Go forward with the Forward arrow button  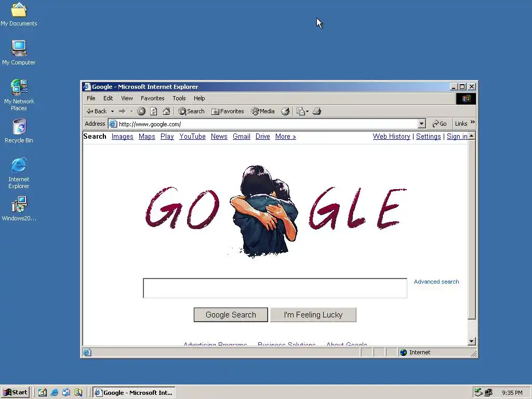pyautogui.click(x=122, y=111)
